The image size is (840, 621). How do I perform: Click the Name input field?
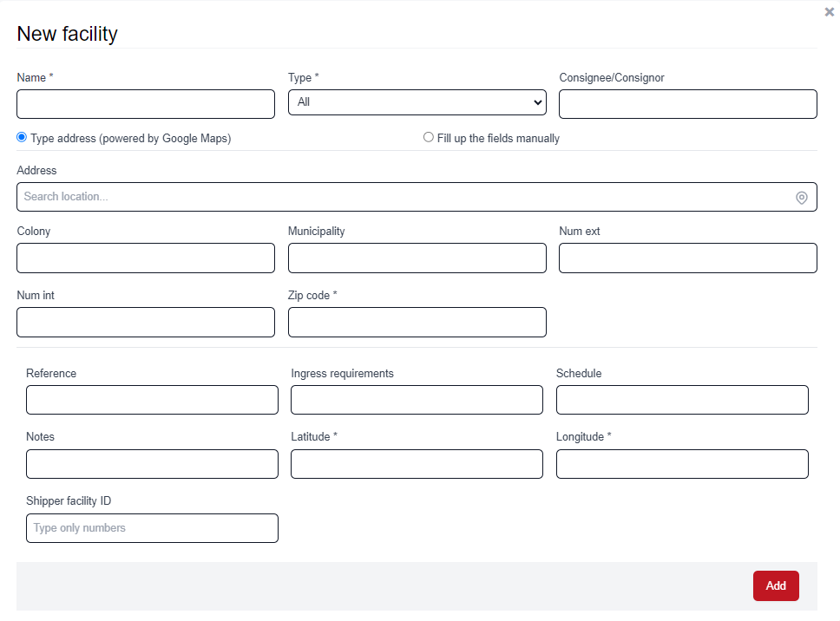[x=145, y=103]
